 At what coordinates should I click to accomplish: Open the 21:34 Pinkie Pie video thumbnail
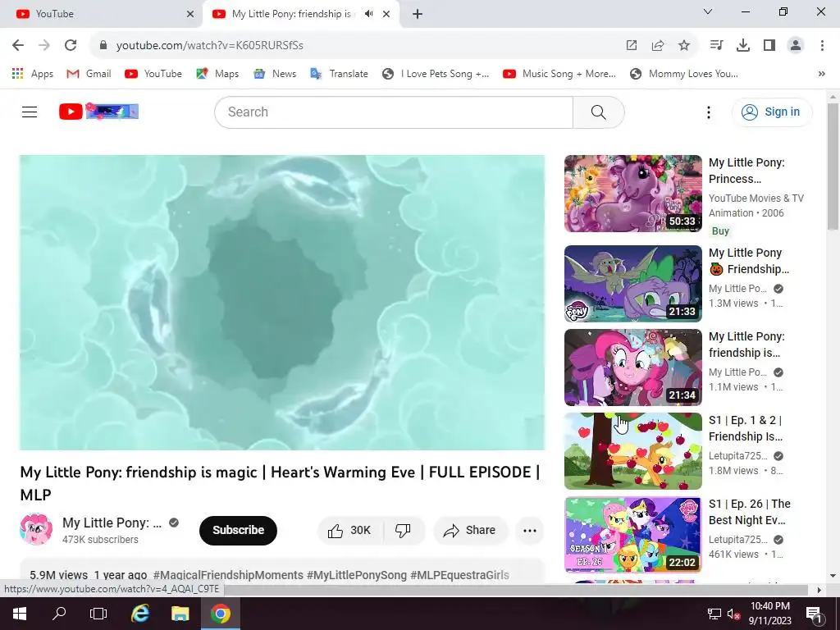pyautogui.click(x=633, y=367)
